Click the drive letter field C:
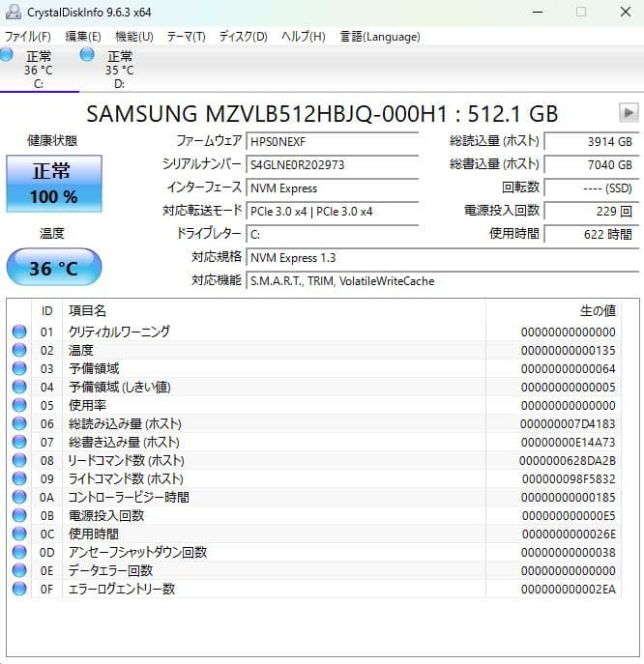Image resolution: width=644 pixels, height=664 pixels. (x=333, y=234)
